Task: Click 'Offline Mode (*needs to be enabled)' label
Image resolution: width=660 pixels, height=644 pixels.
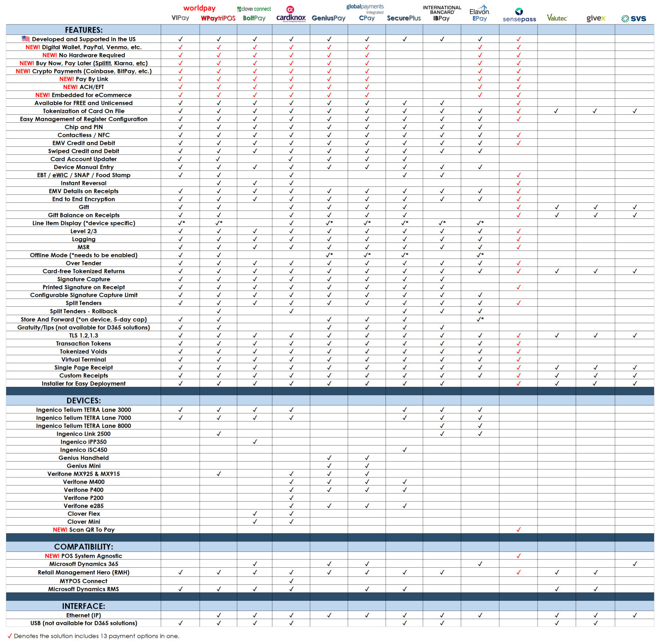Action: 84,255
